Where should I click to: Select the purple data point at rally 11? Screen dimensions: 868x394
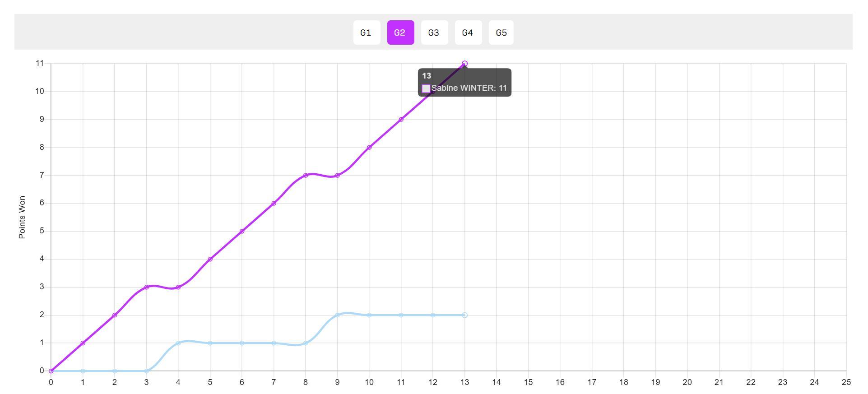click(401, 120)
